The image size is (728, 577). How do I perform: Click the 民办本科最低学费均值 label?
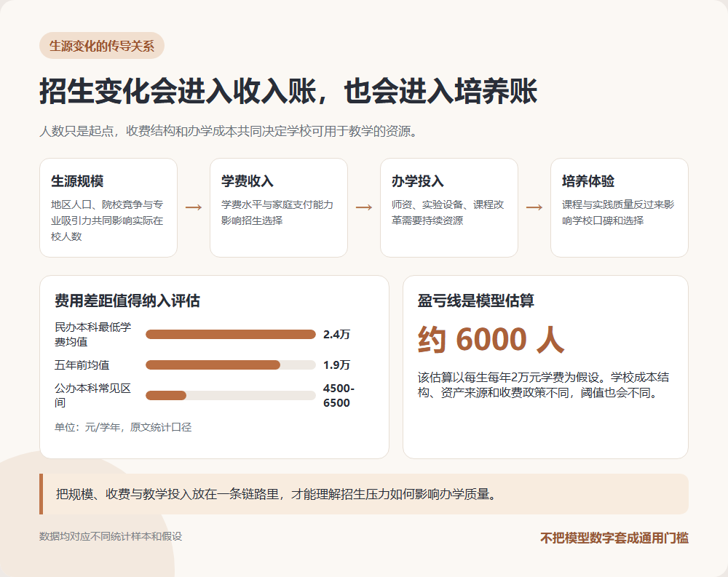point(93,334)
